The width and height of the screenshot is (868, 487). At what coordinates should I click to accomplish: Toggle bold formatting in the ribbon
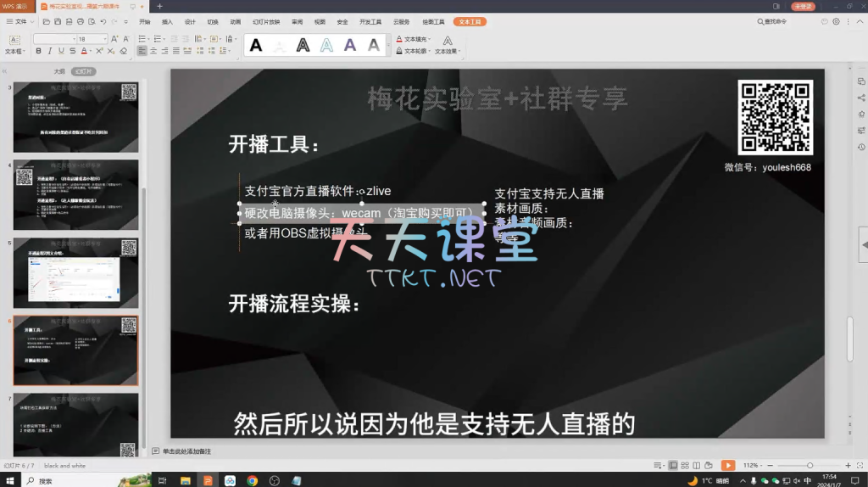click(38, 51)
